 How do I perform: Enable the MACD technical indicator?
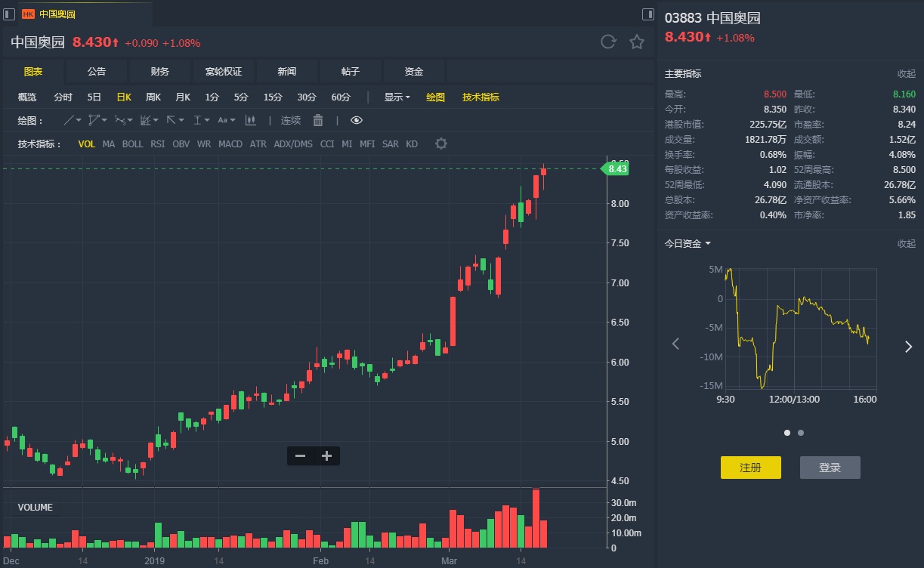pyautogui.click(x=230, y=144)
